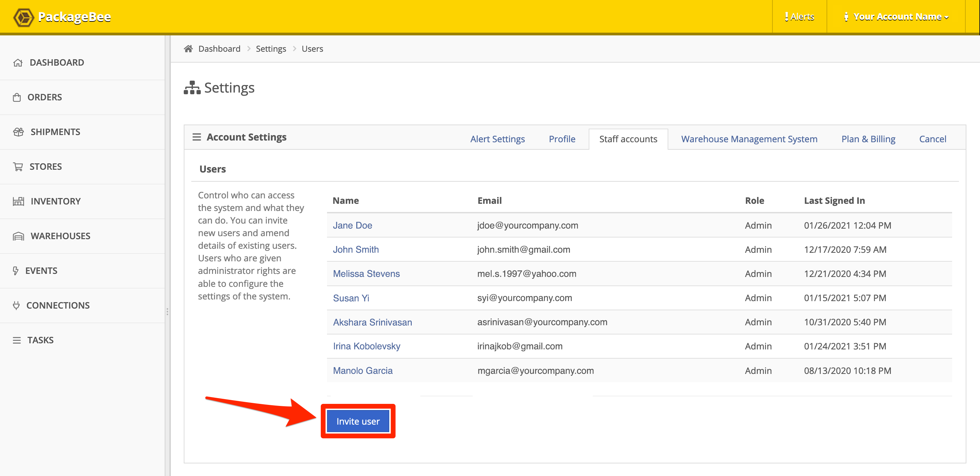Click email asrinivasan@yourcompany.com
This screenshot has height=476, width=980.
coord(542,322)
